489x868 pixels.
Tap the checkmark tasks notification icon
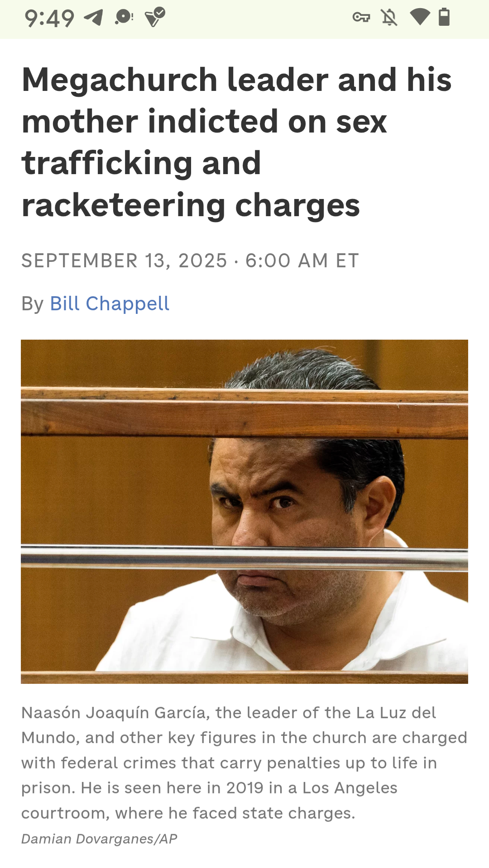pos(155,18)
